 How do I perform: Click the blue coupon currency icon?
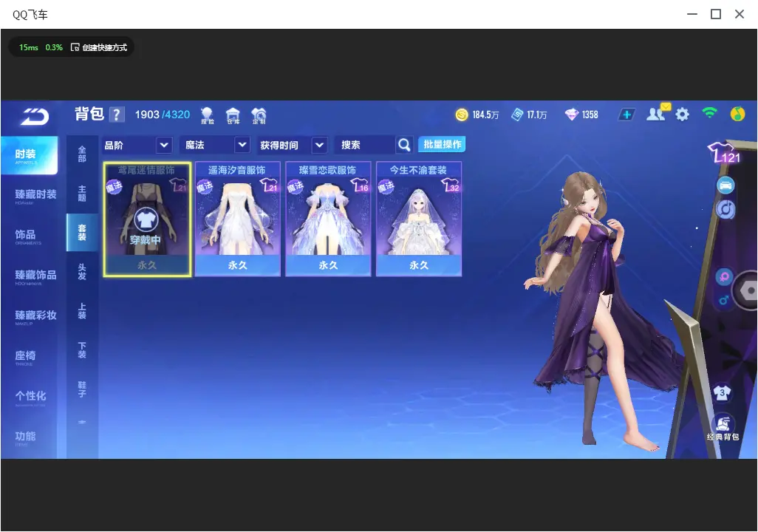point(517,115)
